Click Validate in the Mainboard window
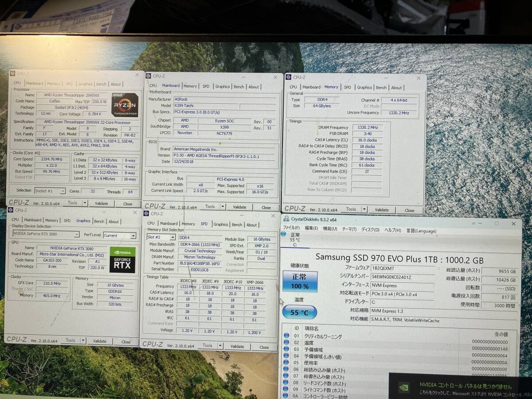This screenshot has width=532, height=399. [239, 207]
